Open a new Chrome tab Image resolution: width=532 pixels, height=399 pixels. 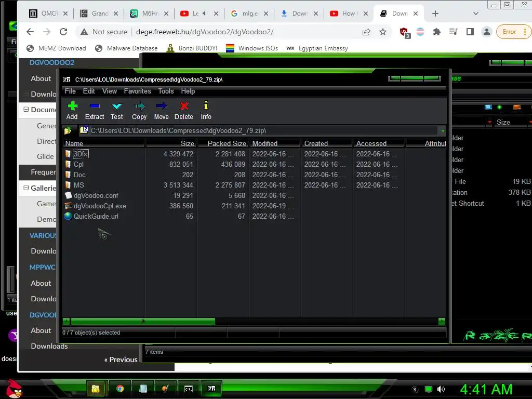pos(435,14)
